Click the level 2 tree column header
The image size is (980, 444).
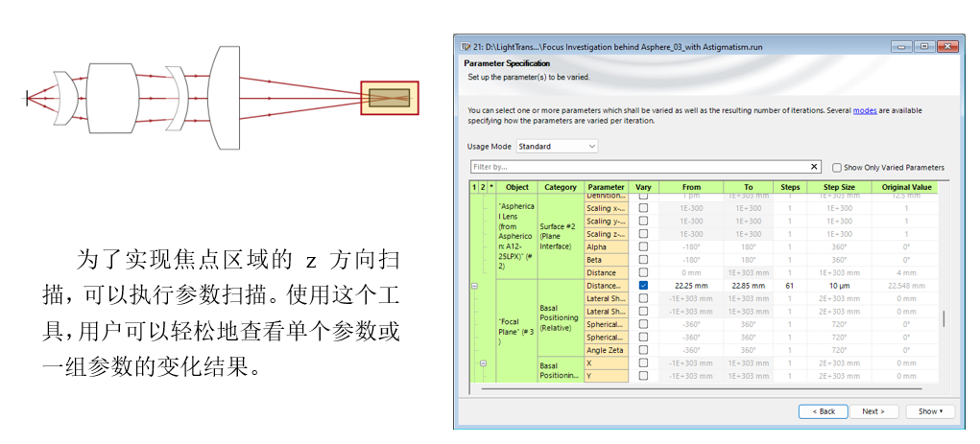(483, 187)
